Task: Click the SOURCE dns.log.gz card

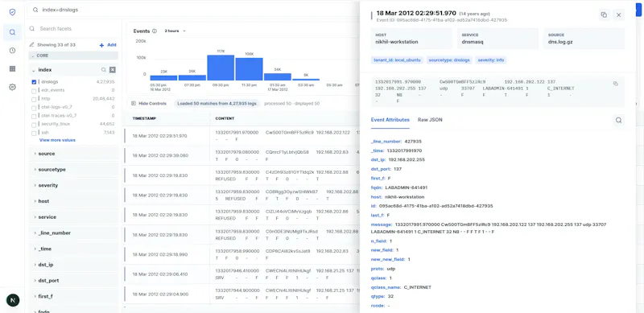Action: click(x=584, y=39)
